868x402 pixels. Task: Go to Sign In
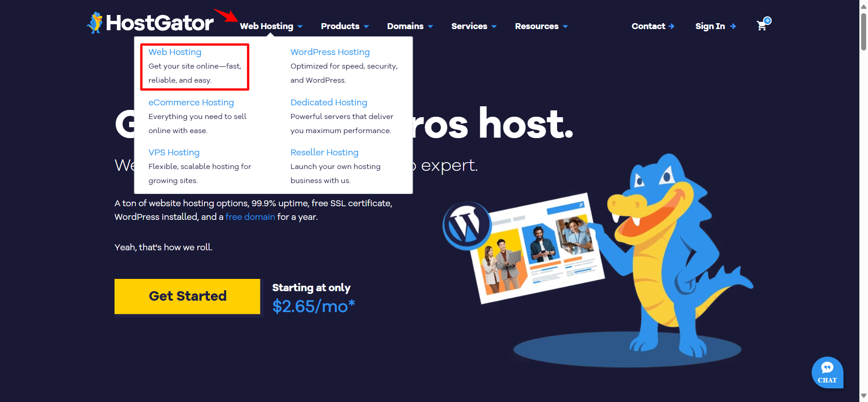710,26
